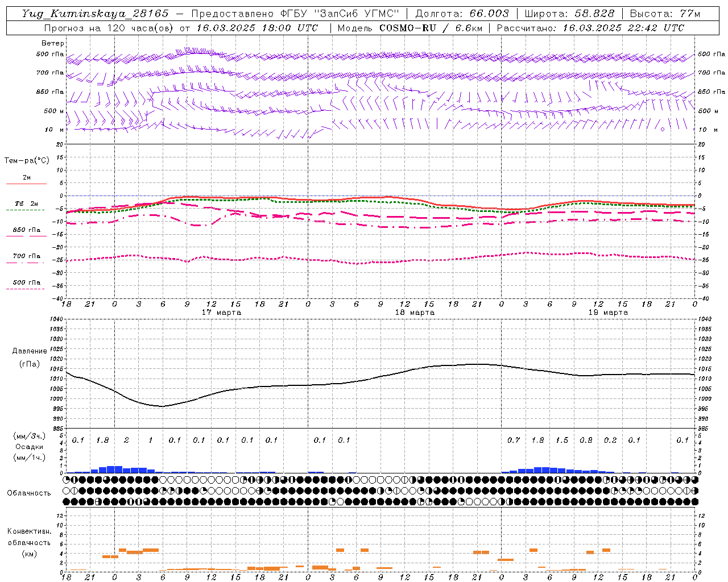Click the Конвективн. облачность label
The width and height of the screenshot is (728, 582).
(29, 537)
